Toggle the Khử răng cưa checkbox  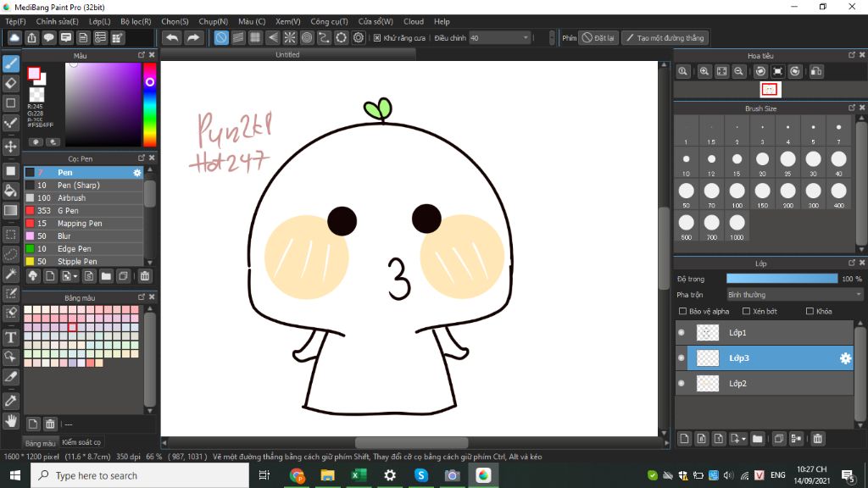(377, 37)
